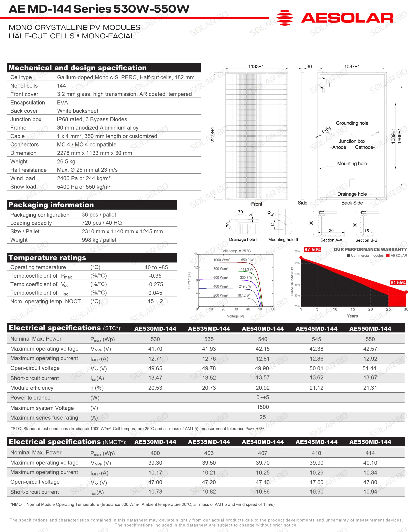The image size is (413, 532).
Task: Click maximum series fuse rating value "25"
Action: [x=263, y=417]
